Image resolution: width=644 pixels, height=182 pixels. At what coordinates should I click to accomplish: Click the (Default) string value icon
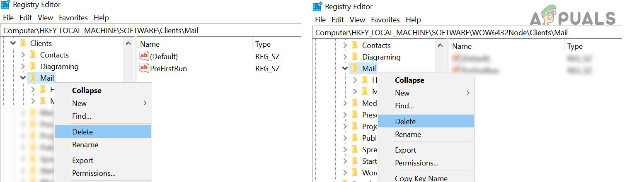point(144,56)
